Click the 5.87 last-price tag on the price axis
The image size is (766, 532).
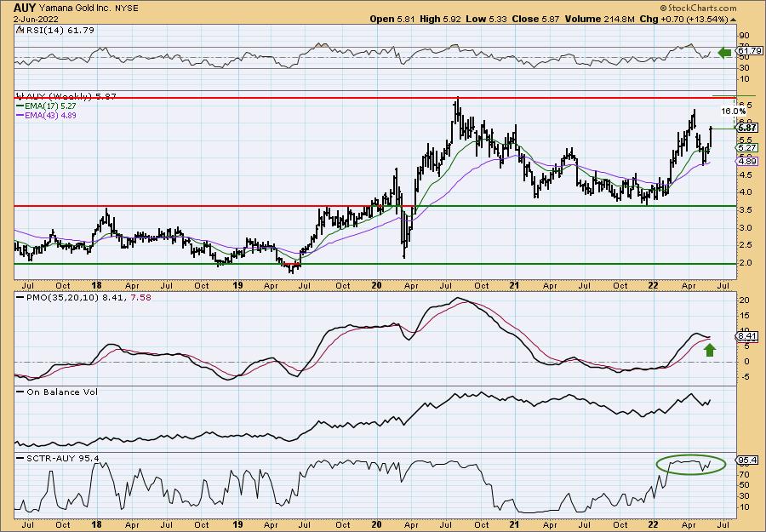747,128
